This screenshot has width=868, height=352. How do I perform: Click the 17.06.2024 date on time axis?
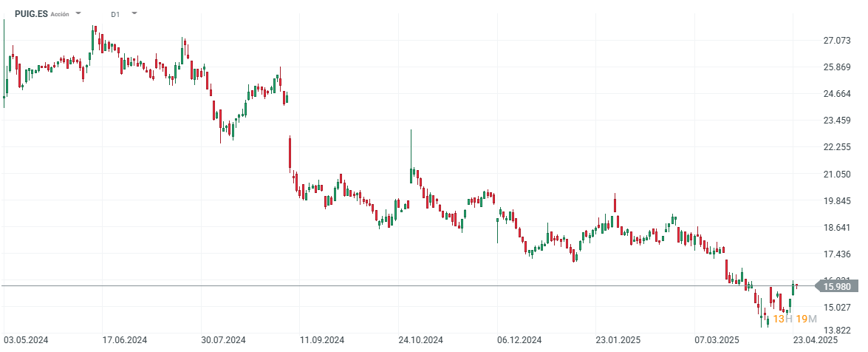[x=126, y=340]
